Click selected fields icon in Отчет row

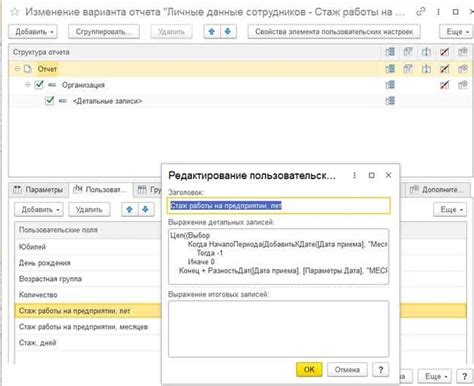(x=390, y=69)
